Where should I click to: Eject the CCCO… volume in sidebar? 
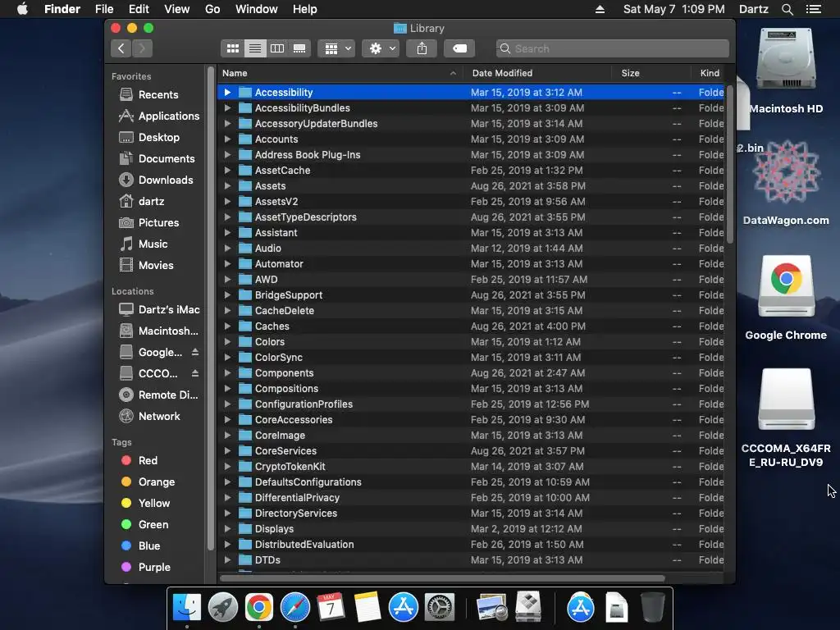coord(195,373)
